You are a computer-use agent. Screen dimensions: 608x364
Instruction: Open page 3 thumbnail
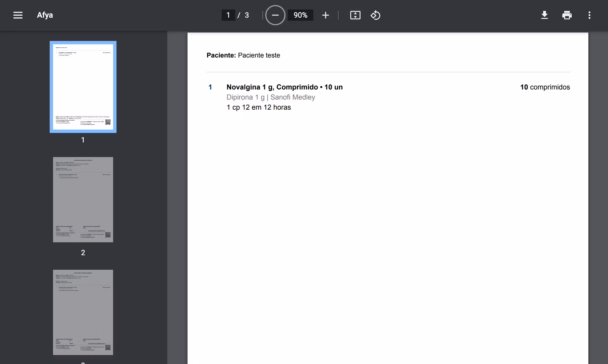click(x=83, y=312)
